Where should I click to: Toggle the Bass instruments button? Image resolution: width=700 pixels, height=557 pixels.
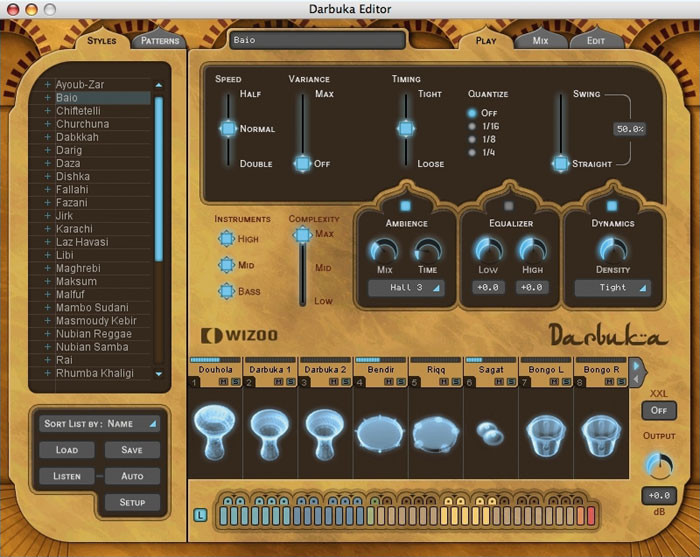pyautogui.click(x=226, y=291)
